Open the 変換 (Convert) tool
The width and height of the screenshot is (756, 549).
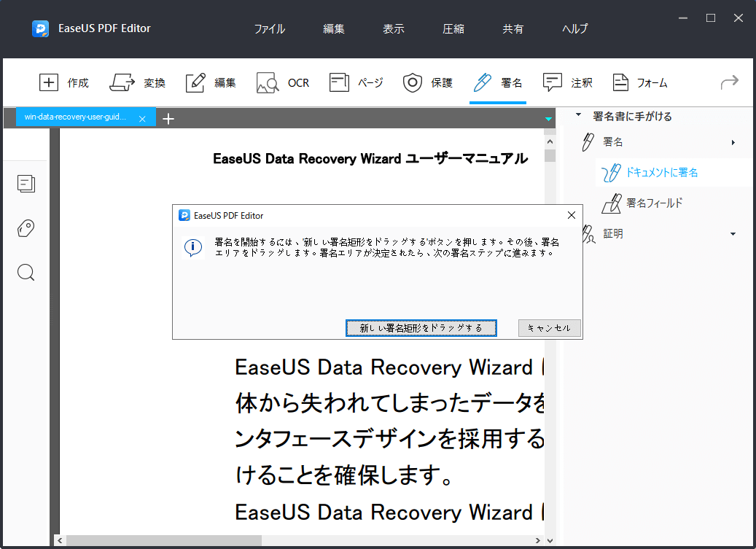coord(138,82)
